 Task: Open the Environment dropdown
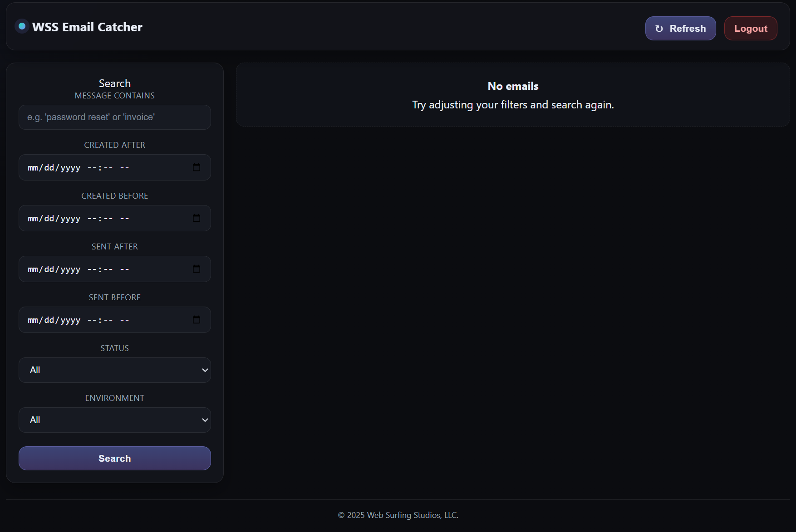pyautogui.click(x=115, y=420)
